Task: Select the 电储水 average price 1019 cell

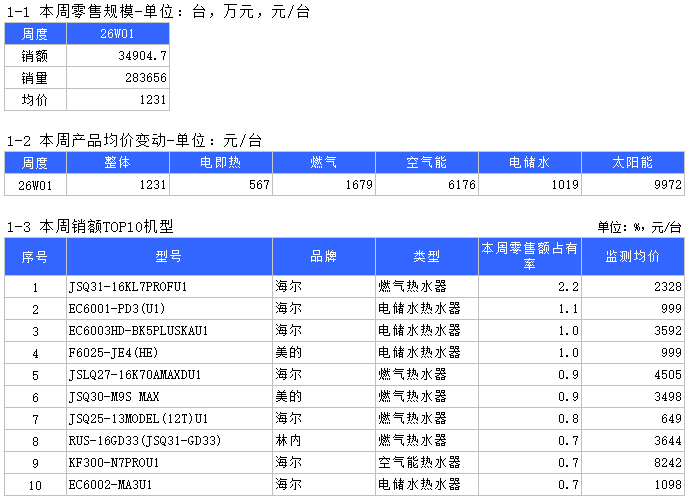Action: coord(529,185)
